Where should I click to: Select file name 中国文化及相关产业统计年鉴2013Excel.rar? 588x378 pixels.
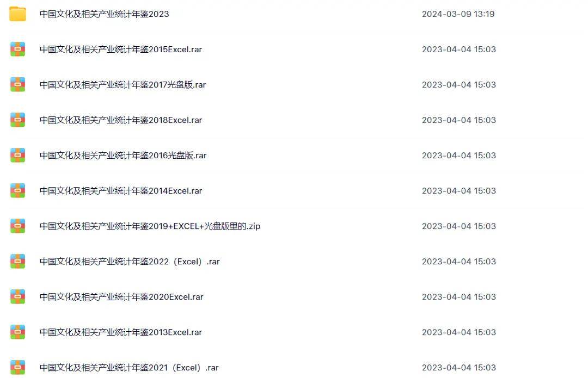pos(121,332)
